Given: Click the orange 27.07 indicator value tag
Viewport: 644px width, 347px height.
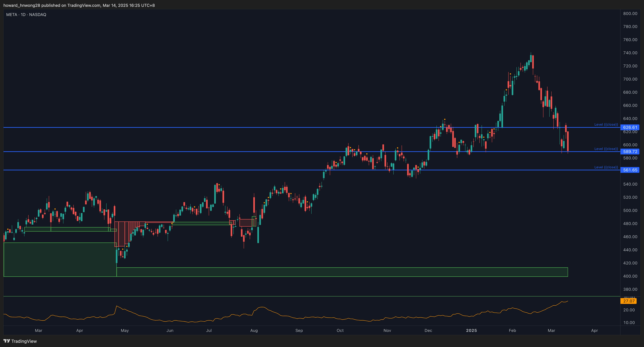Looking at the screenshot, I should tap(629, 301).
